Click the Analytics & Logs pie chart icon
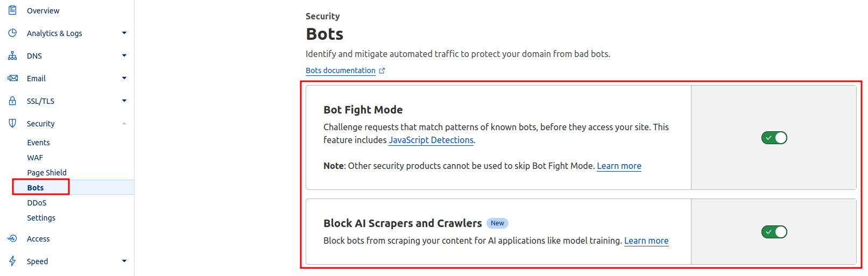The width and height of the screenshot is (868, 276). coord(12,33)
